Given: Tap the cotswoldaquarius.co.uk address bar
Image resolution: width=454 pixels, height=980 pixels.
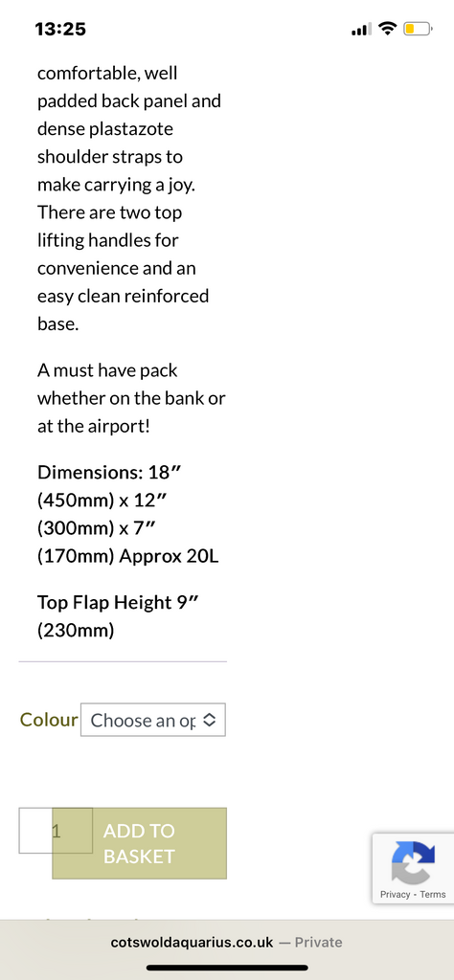Looking at the screenshot, I should pyautogui.click(x=227, y=942).
